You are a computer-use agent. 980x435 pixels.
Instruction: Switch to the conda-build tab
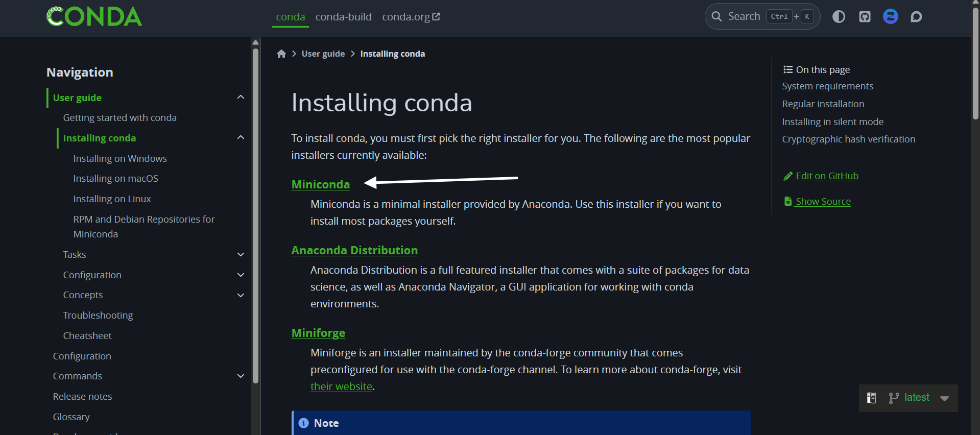344,17
